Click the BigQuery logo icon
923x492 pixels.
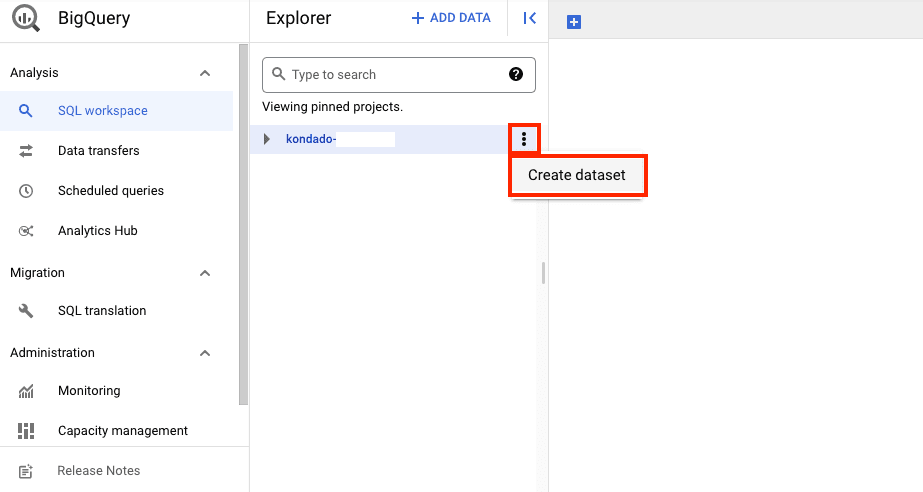(26, 19)
